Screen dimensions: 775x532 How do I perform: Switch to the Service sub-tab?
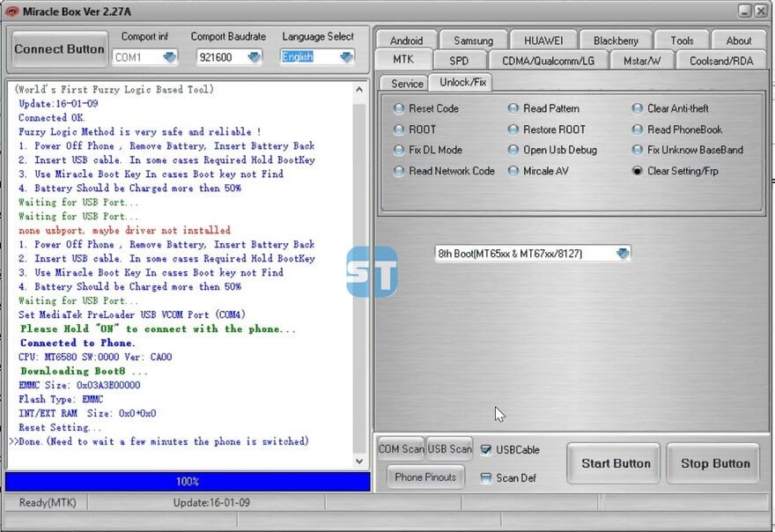tap(406, 83)
